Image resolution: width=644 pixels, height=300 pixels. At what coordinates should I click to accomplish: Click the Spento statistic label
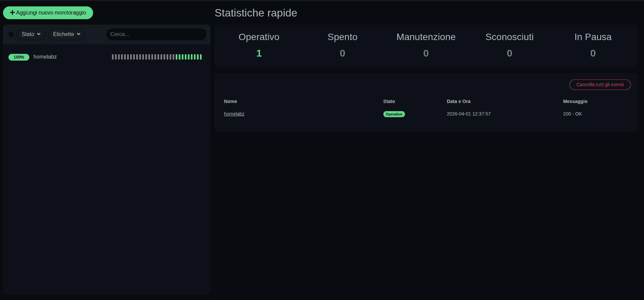tap(343, 37)
